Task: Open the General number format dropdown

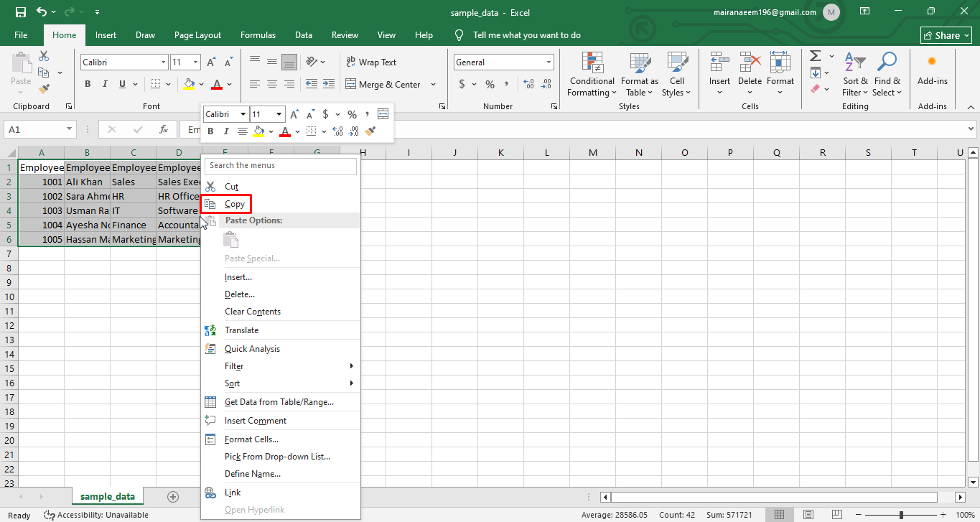Action: pos(549,62)
